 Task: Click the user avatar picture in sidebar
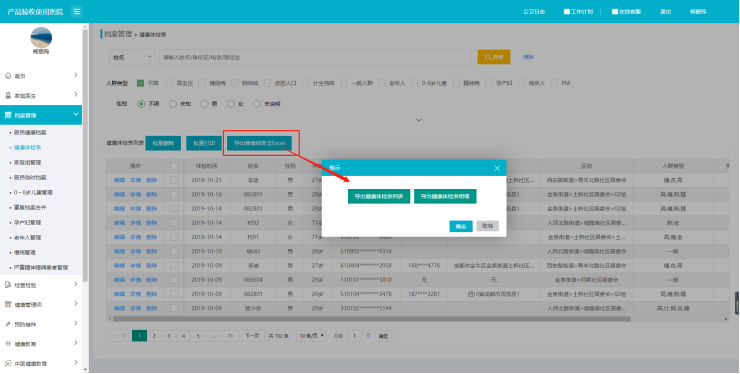41,37
